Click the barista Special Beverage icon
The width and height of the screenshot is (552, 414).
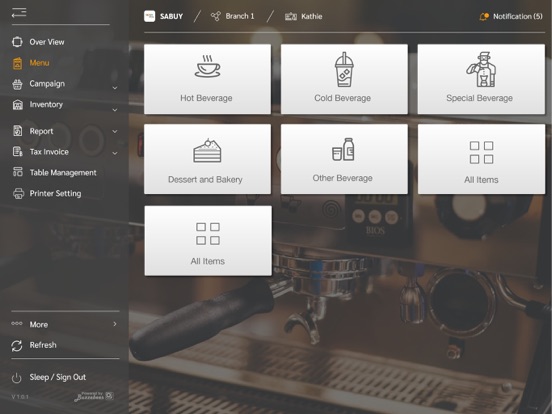481,70
